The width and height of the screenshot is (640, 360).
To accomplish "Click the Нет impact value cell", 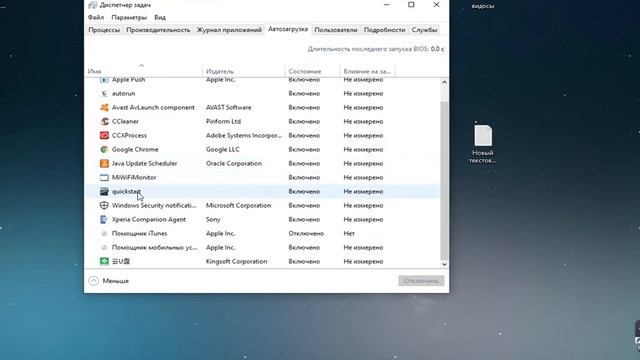I will click(349, 233).
